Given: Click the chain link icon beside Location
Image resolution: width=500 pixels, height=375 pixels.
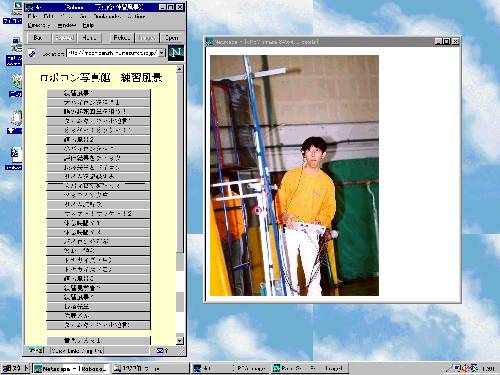Looking at the screenshot, I should pyautogui.click(x=32, y=53).
